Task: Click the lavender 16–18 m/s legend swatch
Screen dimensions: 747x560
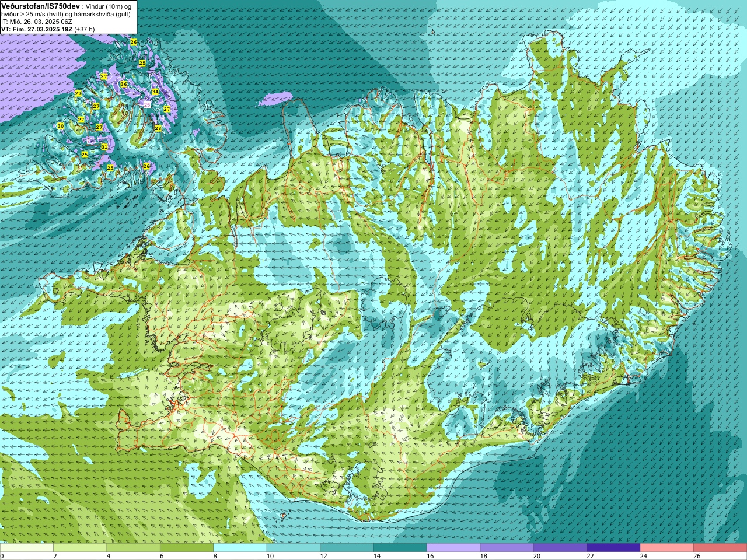Action: tap(453, 547)
